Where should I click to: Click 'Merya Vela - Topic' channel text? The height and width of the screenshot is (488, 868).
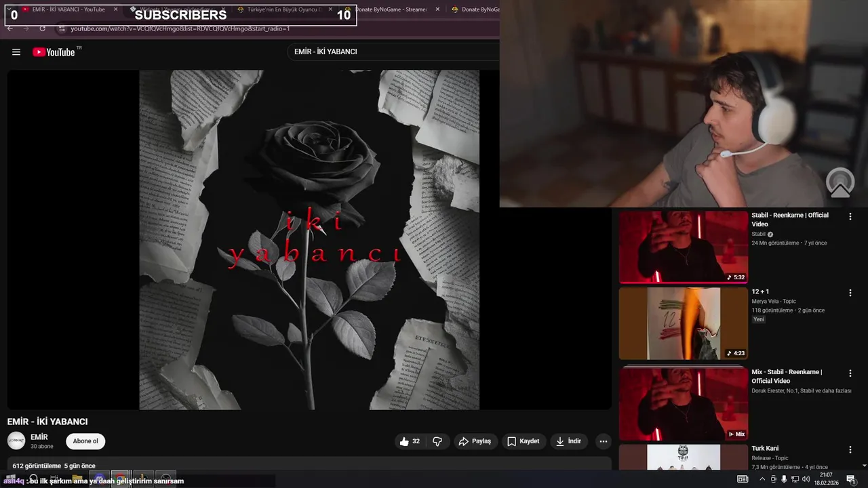click(774, 301)
